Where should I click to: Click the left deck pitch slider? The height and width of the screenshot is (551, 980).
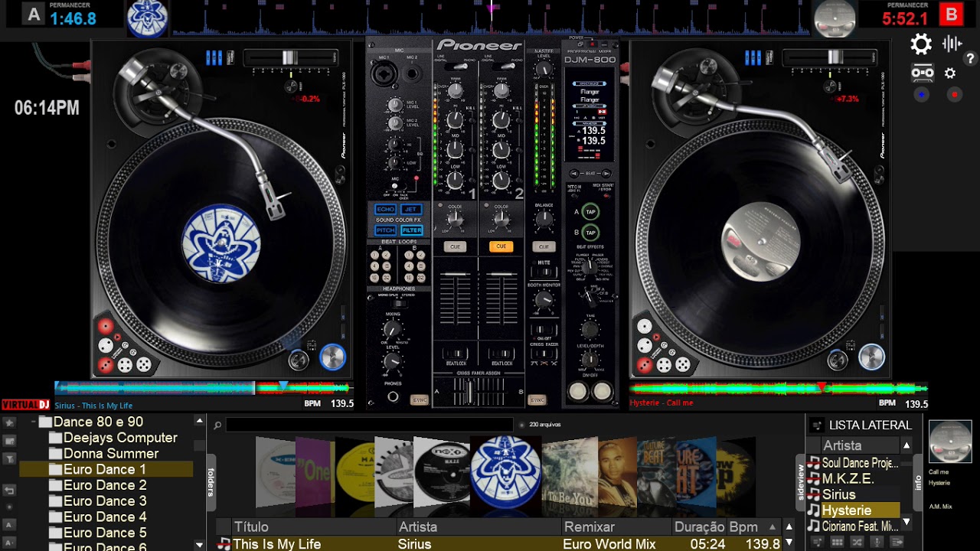pyautogui.click(x=291, y=57)
